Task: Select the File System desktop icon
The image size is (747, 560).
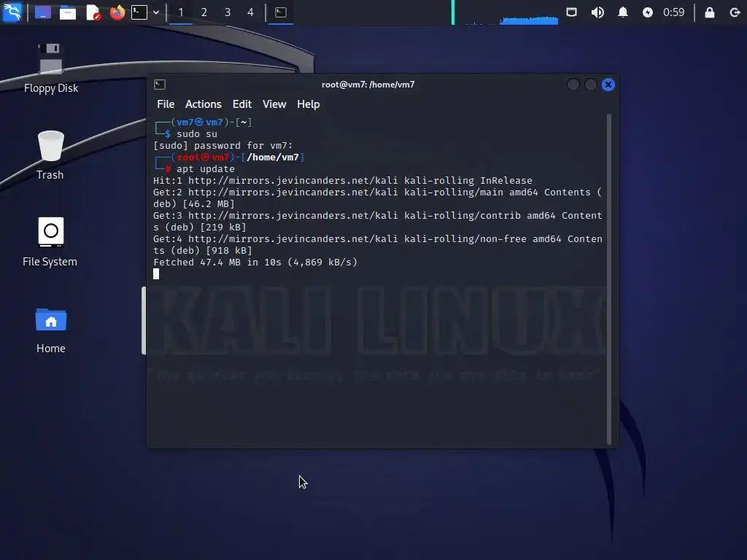Action: (50, 242)
